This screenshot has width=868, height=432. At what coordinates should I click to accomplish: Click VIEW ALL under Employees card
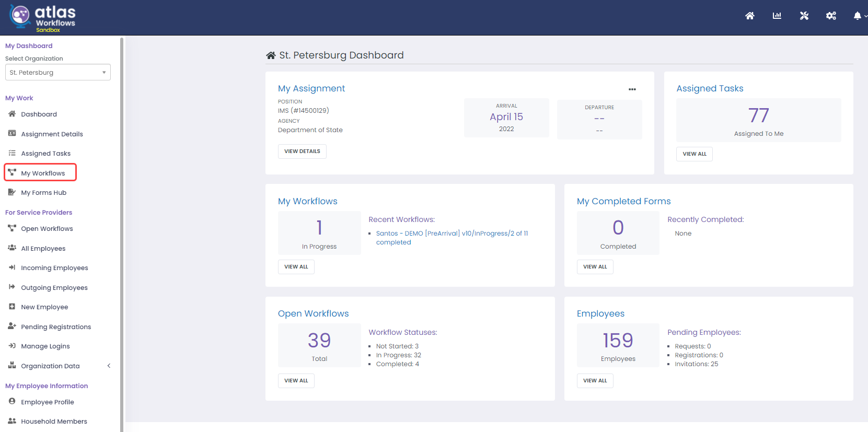click(x=595, y=381)
